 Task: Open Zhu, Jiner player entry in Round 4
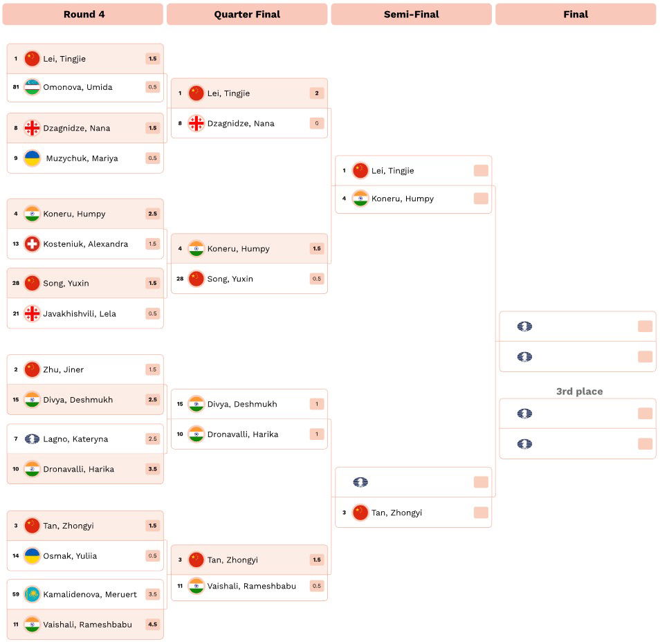[x=85, y=369]
